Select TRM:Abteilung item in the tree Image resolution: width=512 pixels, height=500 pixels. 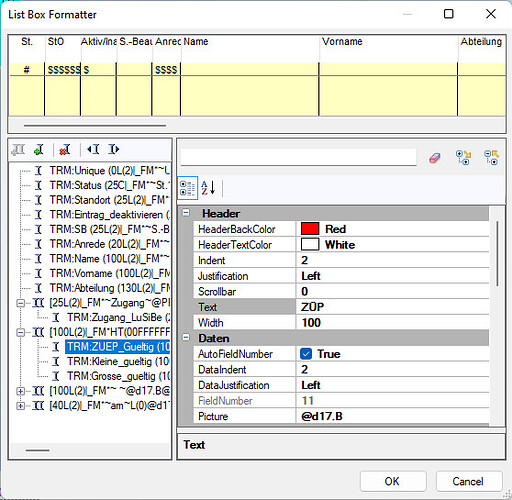(110, 288)
